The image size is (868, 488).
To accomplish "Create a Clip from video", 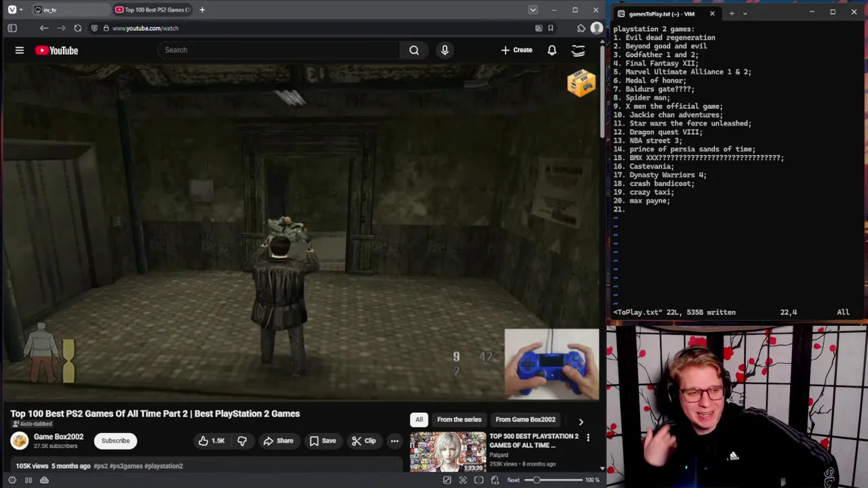I will [x=364, y=441].
